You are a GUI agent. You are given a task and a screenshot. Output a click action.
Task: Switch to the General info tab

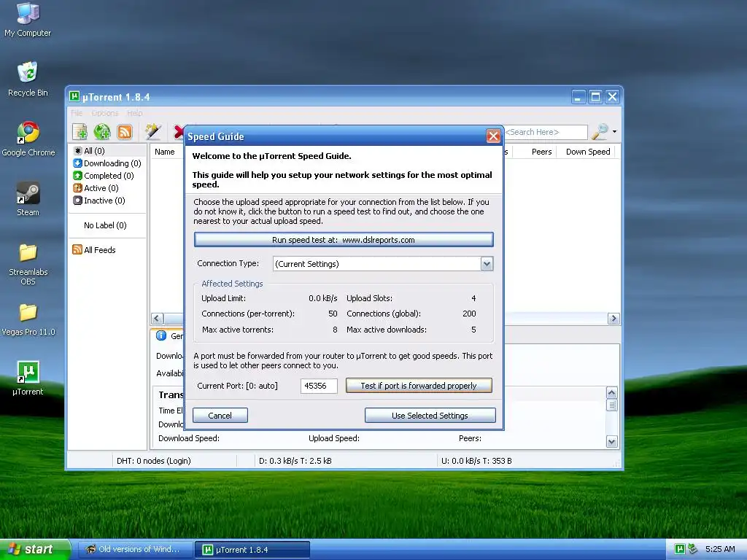click(x=169, y=335)
